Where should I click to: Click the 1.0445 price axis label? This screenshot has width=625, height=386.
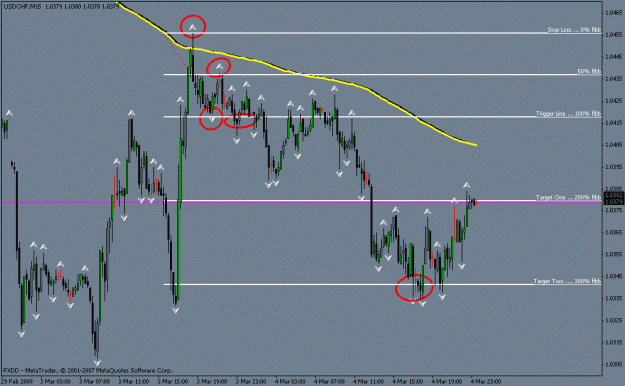(613, 57)
